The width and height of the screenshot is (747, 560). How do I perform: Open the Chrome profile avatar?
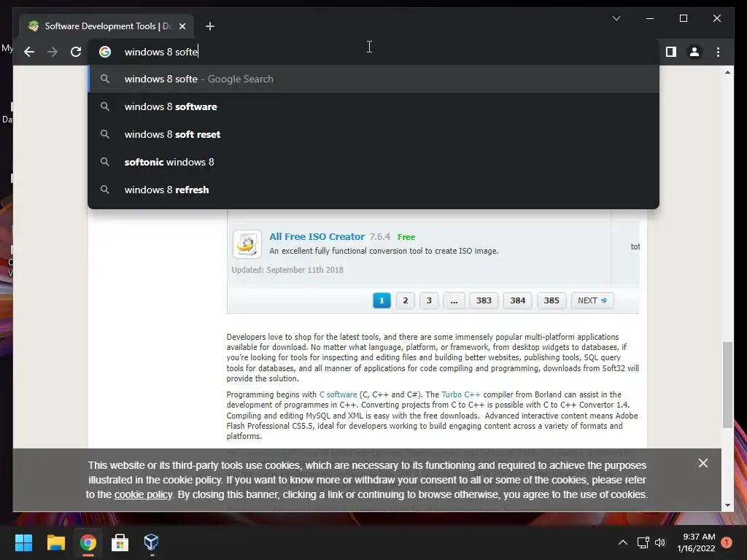click(694, 52)
